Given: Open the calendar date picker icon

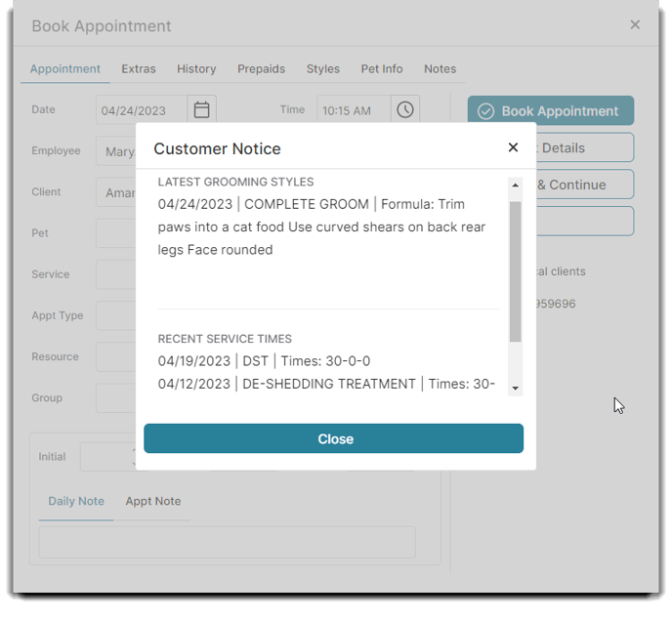Looking at the screenshot, I should (201, 110).
